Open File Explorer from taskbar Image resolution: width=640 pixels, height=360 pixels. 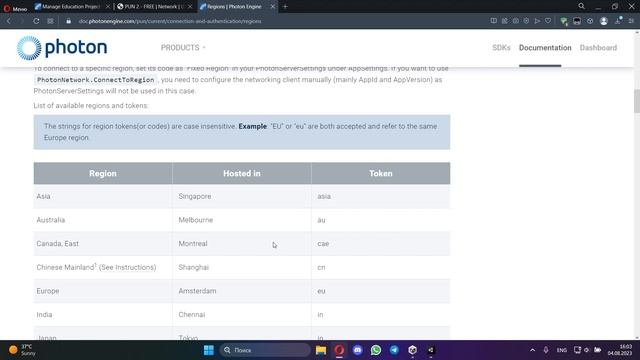(x=321, y=350)
